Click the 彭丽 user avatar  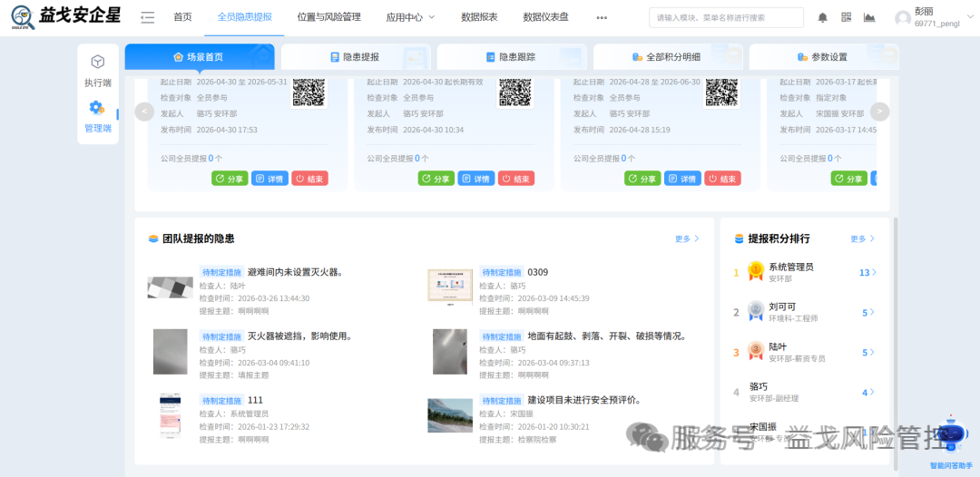(903, 18)
